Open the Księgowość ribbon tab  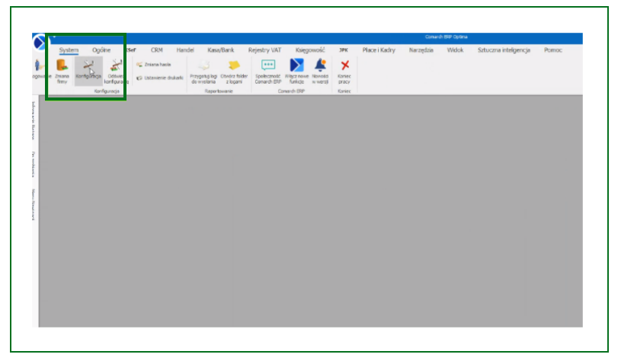(x=310, y=50)
